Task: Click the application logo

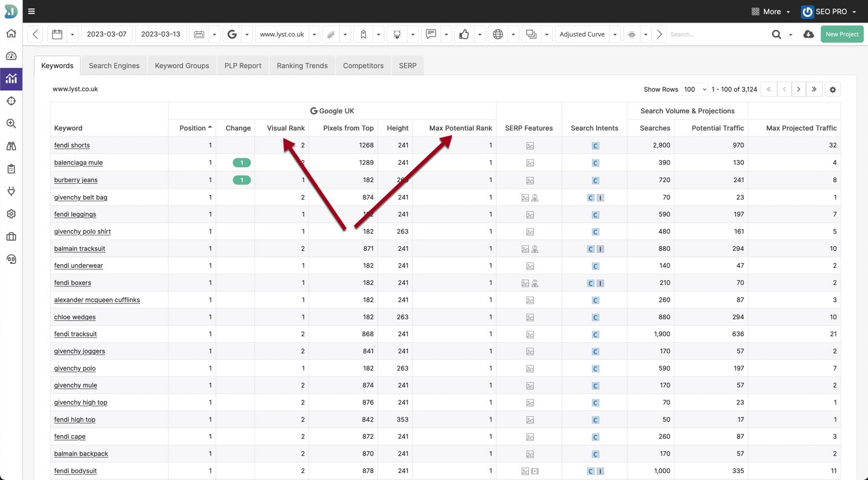Action: click(x=11, y=10)
